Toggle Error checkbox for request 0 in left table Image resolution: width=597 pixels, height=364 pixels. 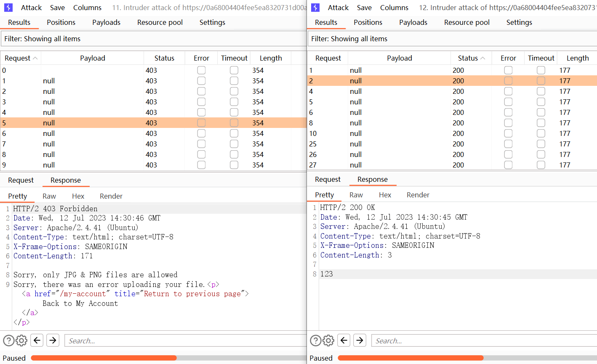201,70
